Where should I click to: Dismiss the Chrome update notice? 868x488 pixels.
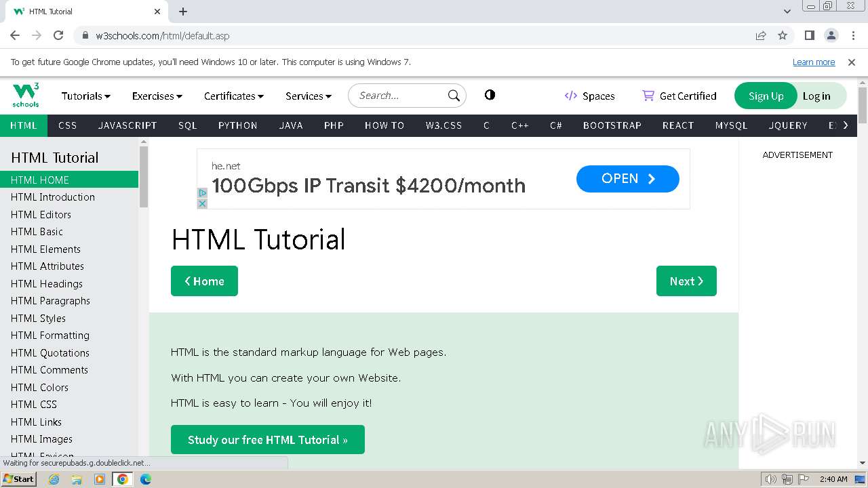click(x=852, y=62)
